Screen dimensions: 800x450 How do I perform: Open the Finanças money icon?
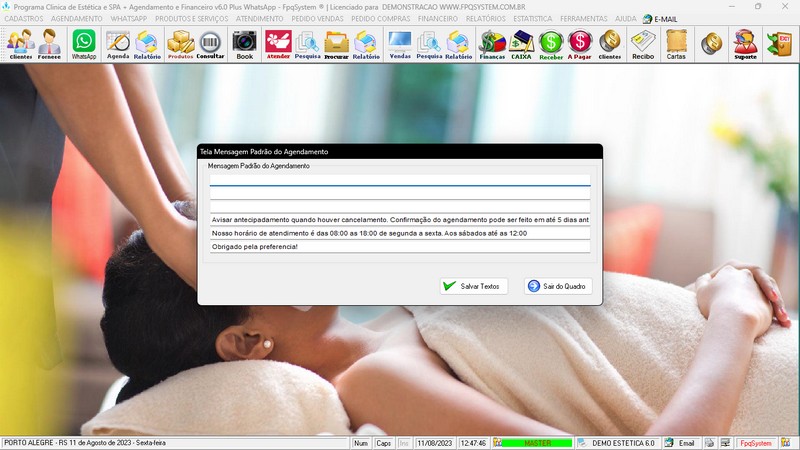[492, 44]
